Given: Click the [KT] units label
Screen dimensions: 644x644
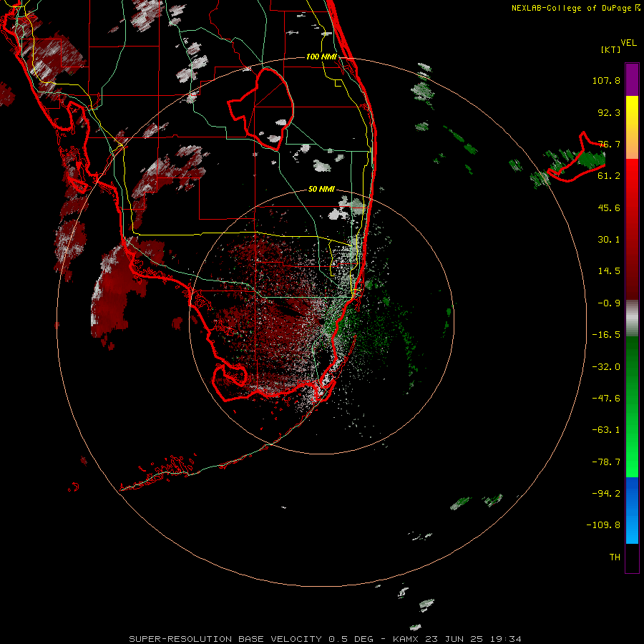Looking at the screenshot, I should coord(610,49).
